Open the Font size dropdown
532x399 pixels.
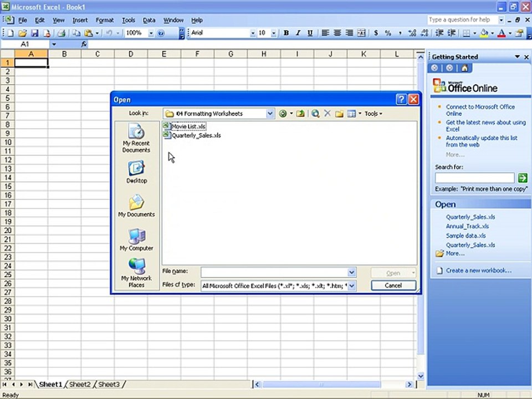(273, 33)
